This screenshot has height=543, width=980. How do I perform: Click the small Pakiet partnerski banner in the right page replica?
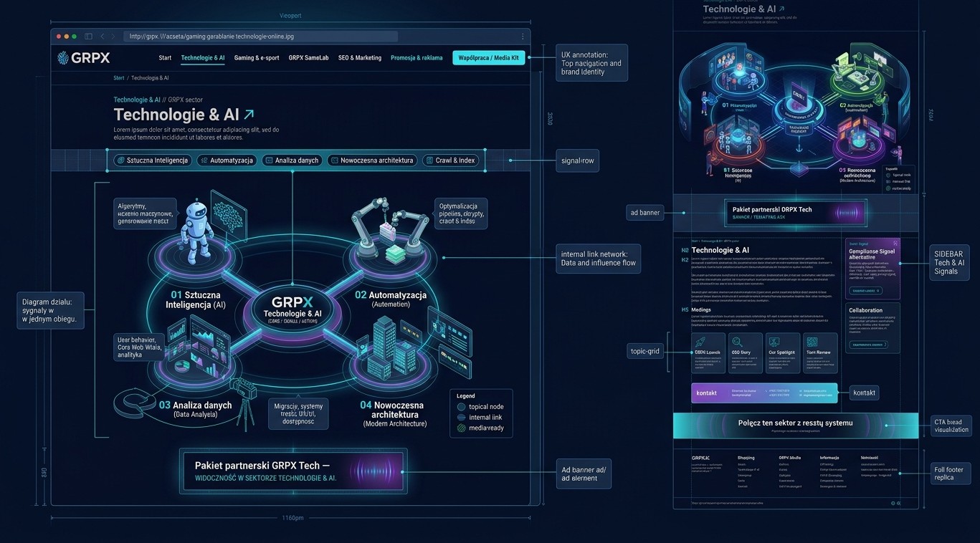[x=795, y=213]
